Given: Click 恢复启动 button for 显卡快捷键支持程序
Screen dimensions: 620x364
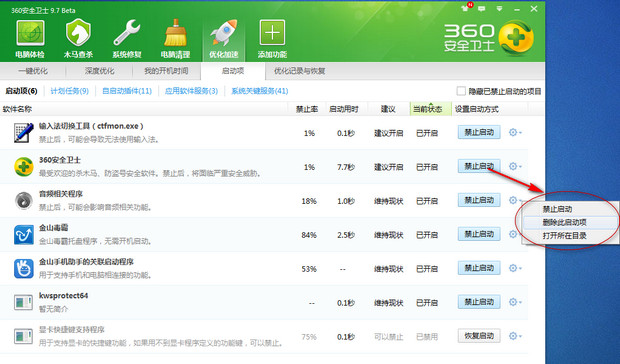Looking at the screenshot, I should coord(479,336).
